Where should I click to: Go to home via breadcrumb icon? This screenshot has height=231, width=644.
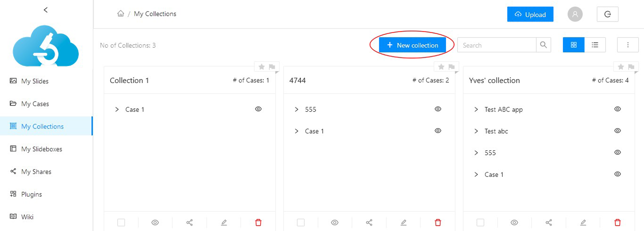point(120,13)
